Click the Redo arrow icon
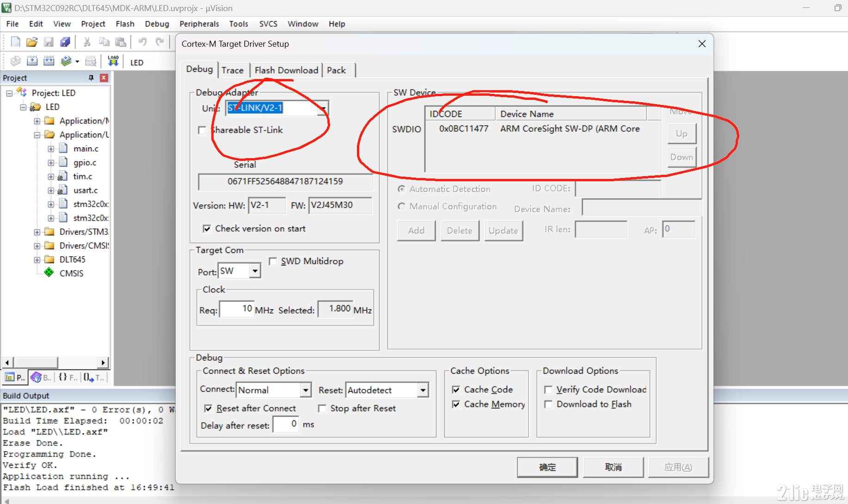This screenshot has height=504, width=848. pyautogui.click(x=160, y=42)
